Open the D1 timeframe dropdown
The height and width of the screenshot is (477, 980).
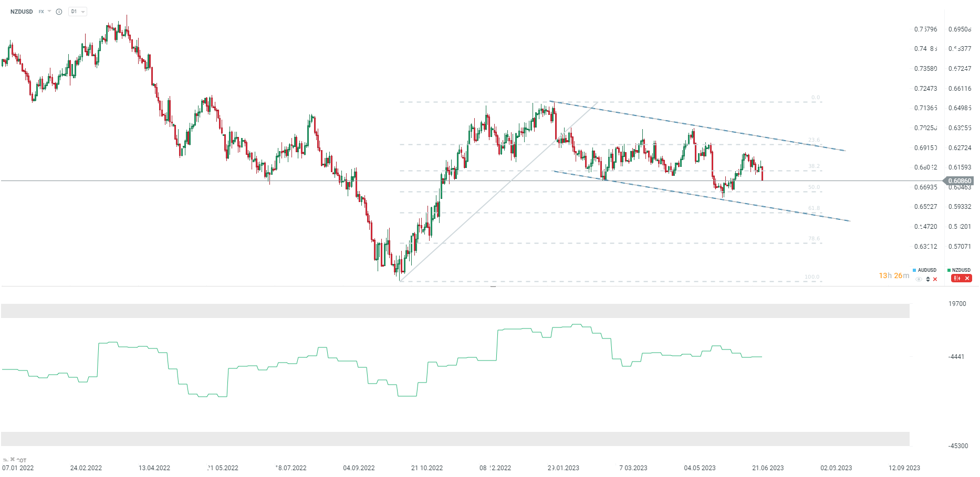(78, 12)
